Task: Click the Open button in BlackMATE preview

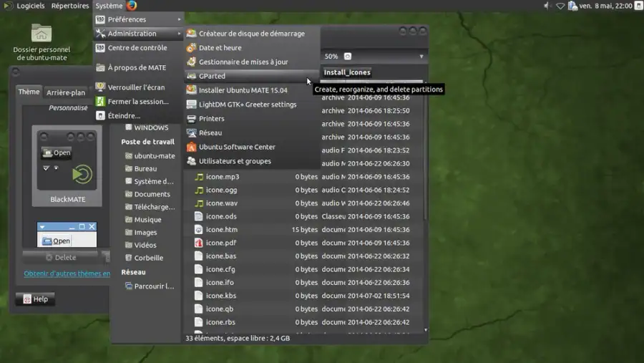Action: click(x=57, y=153)
